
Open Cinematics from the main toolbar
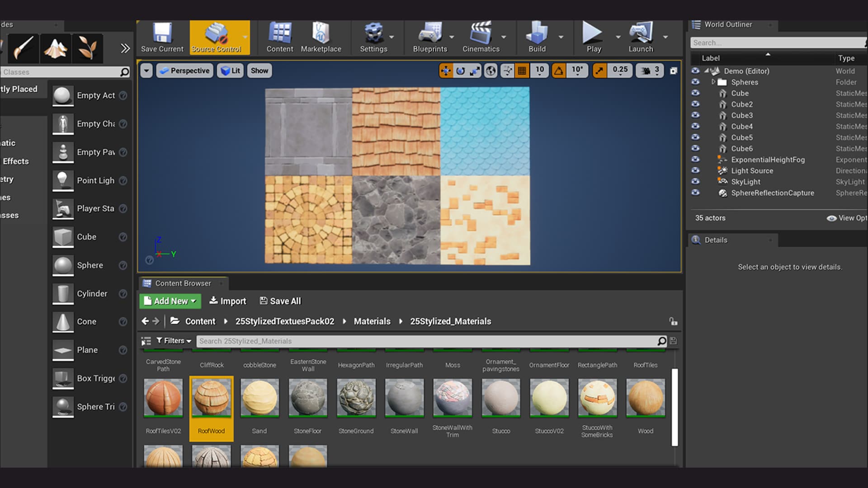[x=481, y=38]
